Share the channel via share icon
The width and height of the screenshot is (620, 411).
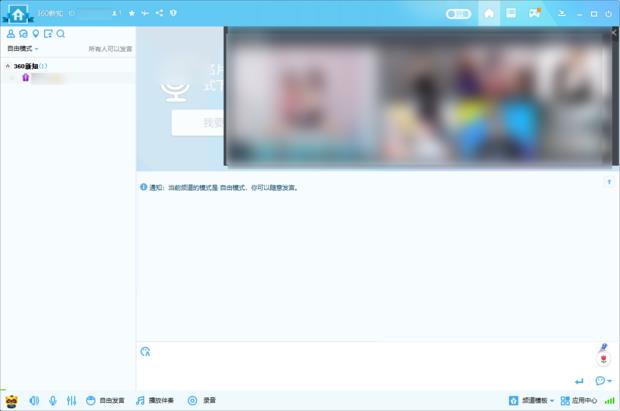click(x=159, y=14)
